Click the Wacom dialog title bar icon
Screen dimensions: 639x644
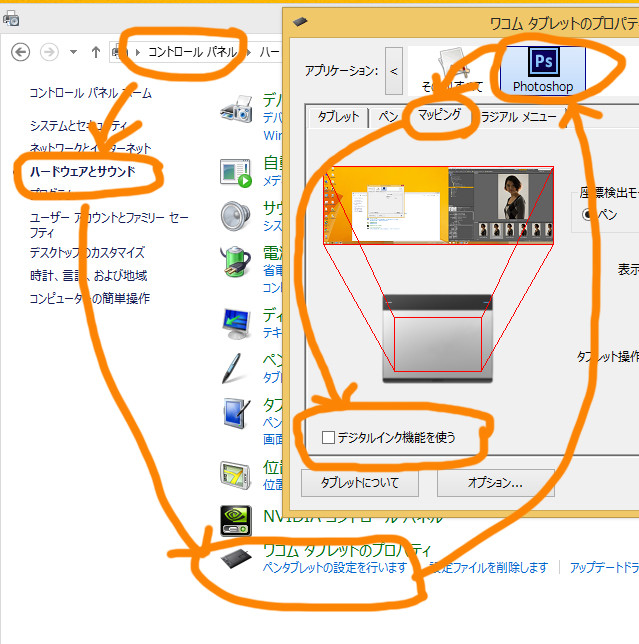coord(300,21)
